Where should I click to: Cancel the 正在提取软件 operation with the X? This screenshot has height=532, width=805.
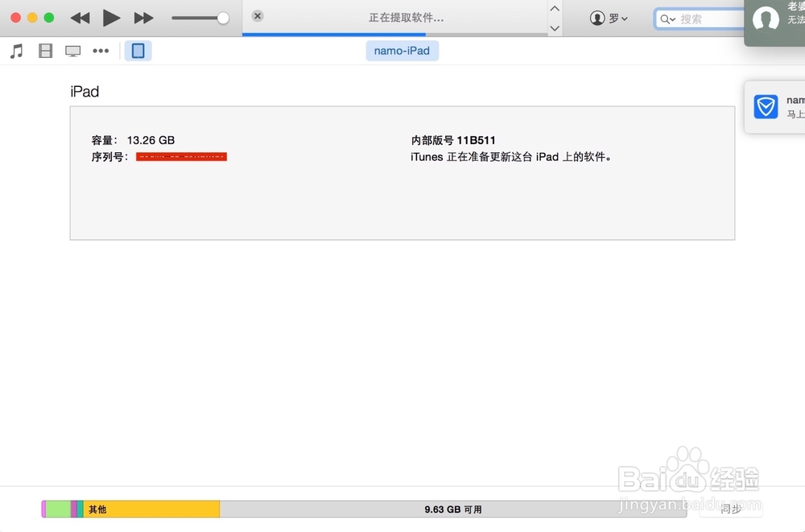coord(257,15)
